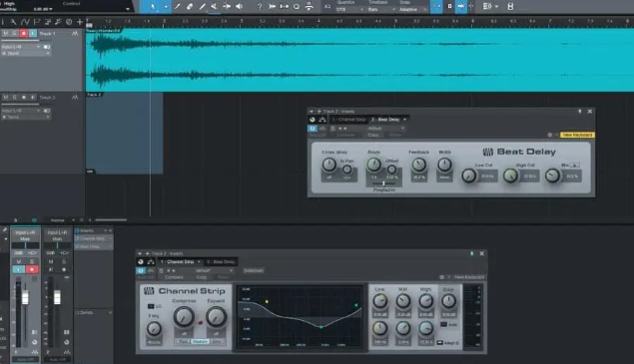The width and height of the screenshot is (634, 364).
Task: Click Compare in Channel Strip window
Action: coord(174,277)
